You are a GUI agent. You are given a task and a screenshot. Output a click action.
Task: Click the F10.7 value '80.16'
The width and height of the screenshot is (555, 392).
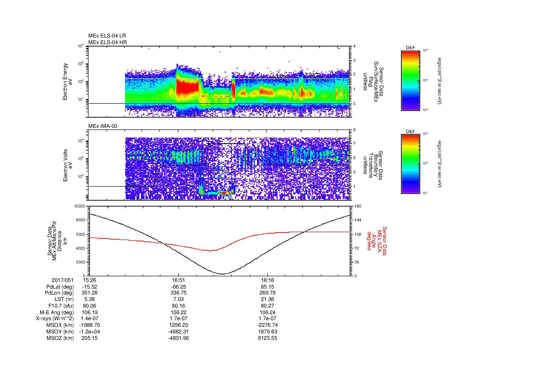point(178,306)
